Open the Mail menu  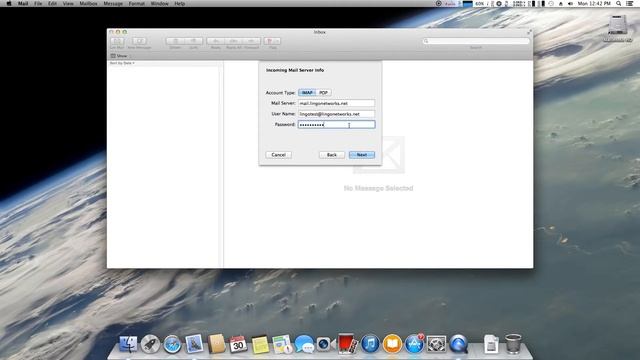(x=23, y=3)
